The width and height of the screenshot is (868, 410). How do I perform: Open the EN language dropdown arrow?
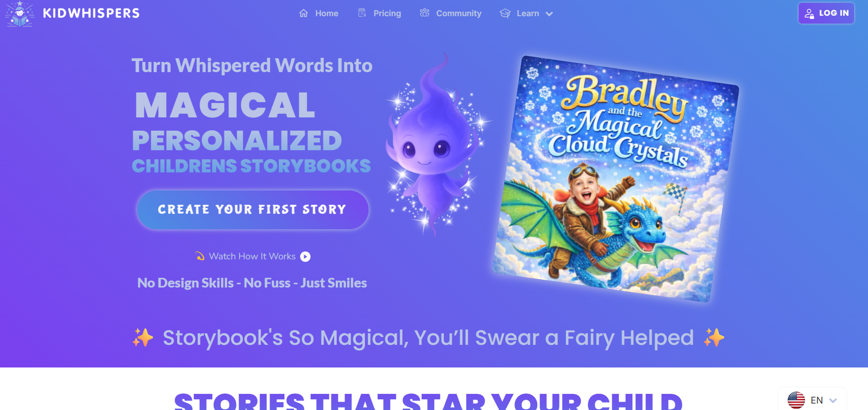(833, 400)
